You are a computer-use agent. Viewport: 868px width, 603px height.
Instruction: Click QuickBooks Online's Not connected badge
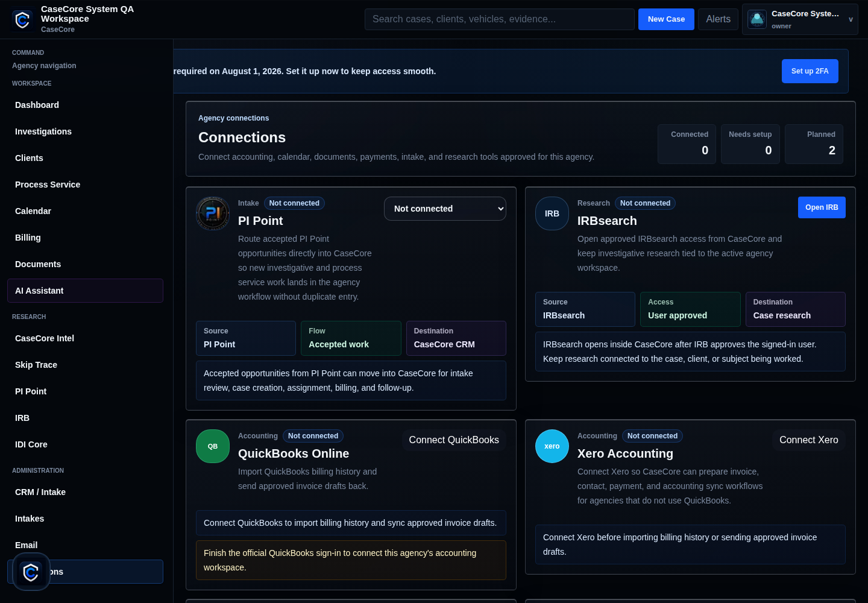[x=313, y=436]
